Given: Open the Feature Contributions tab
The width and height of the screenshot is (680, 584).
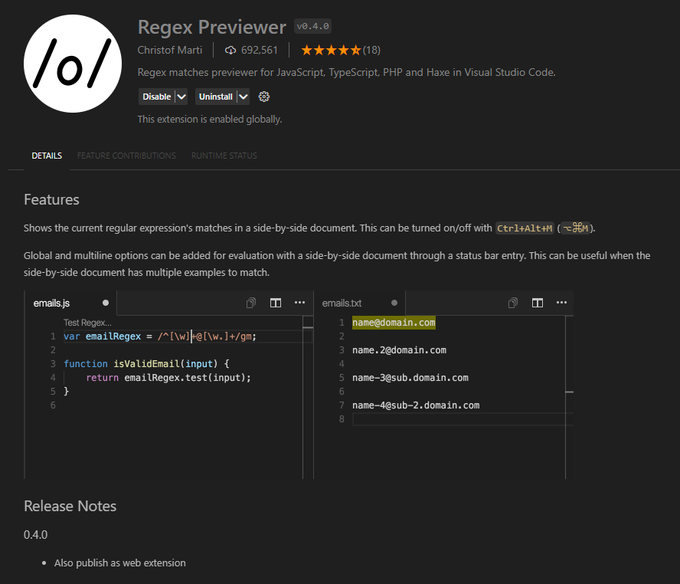Looking at the screenshot, I should coord(127,156).
